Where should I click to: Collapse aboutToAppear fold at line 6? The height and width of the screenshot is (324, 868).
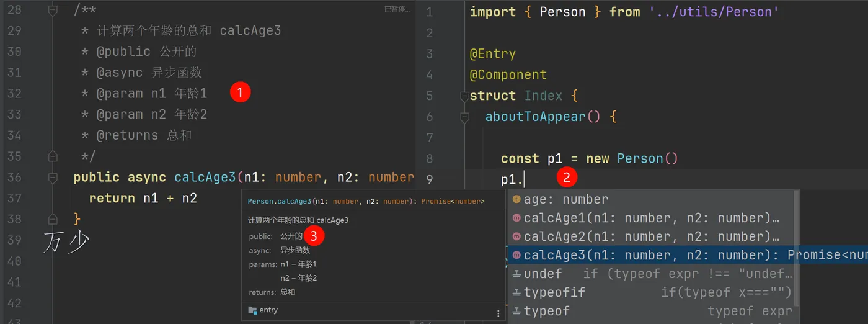click(x=464, y=117)
